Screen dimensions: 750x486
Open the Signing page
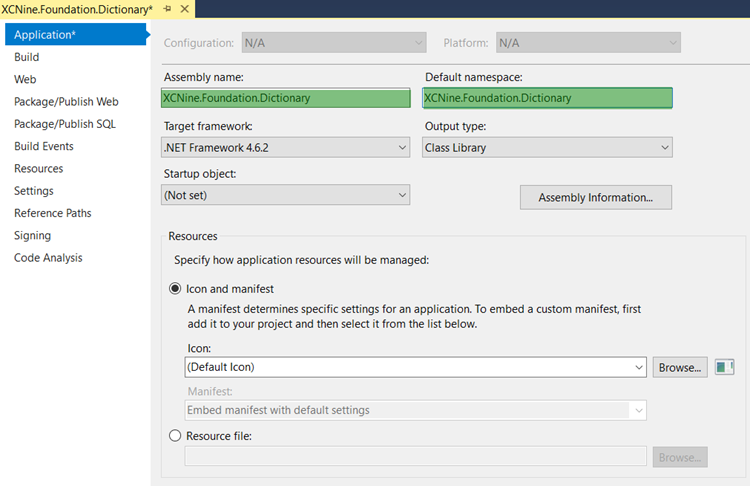click(32, 235)
